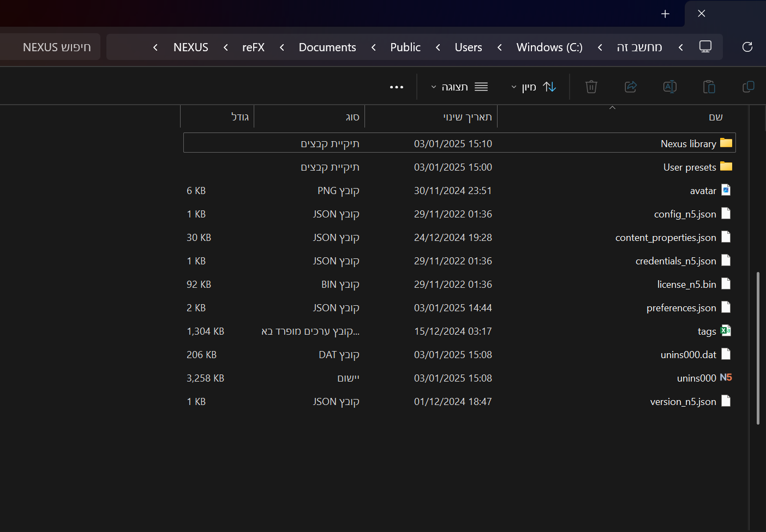Select the User presets folder name
The image size is (766, 532).
click(x=690, y=167)
